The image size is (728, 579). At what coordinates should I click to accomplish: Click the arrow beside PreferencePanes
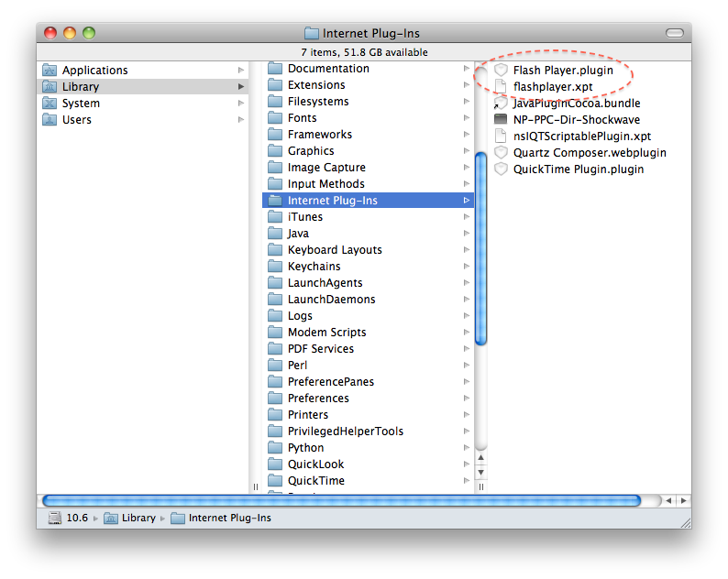tap(467, 382)
